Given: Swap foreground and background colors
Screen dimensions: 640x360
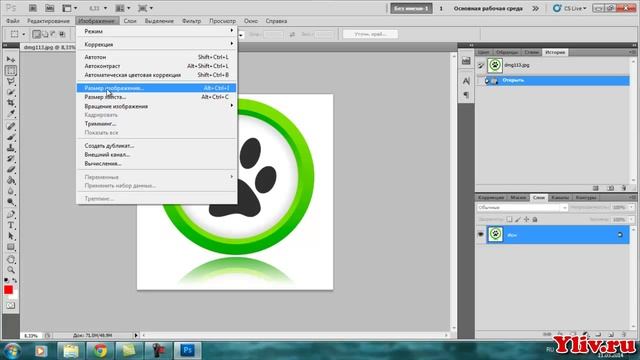Looking at the screenshot, I should pyautogui.click(x=15, y=280).
